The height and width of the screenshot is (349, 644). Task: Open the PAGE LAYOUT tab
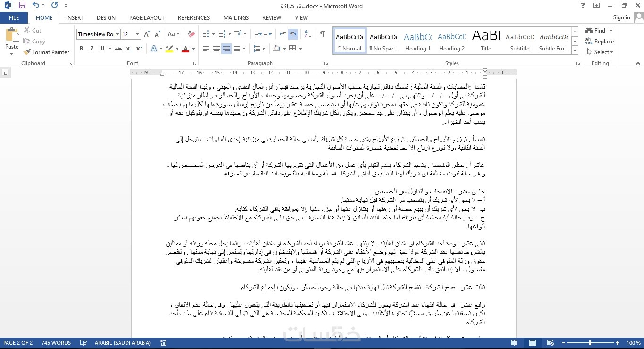(147, 17)
